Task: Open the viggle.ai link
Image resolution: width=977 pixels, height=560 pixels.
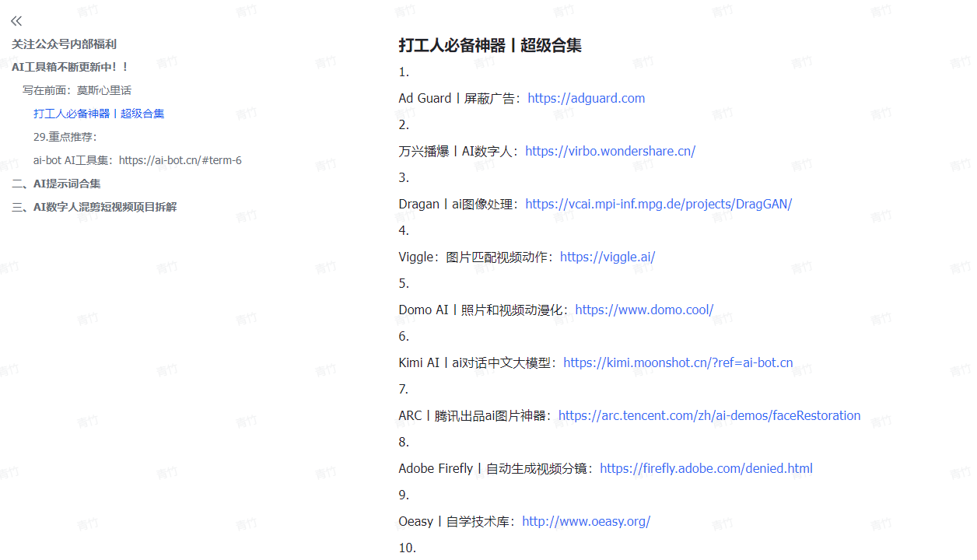Action: click(x=608, y=257)
